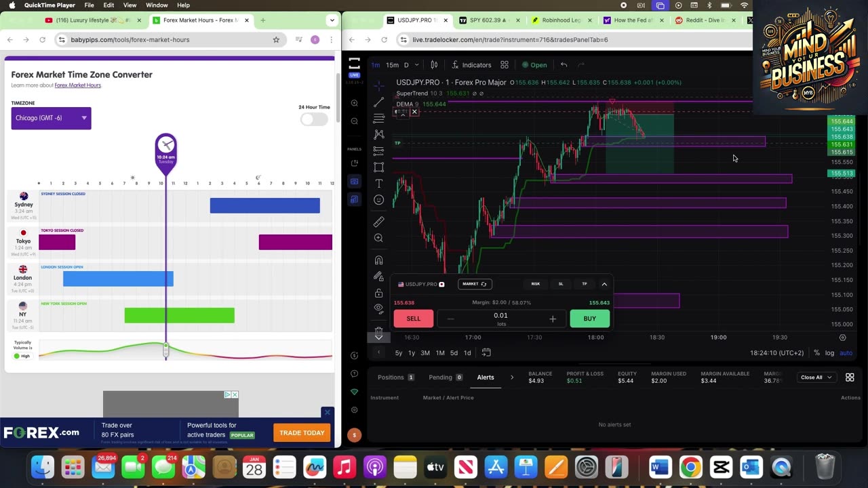Expand the timeframe dropdown chevron

pos(416,65)
